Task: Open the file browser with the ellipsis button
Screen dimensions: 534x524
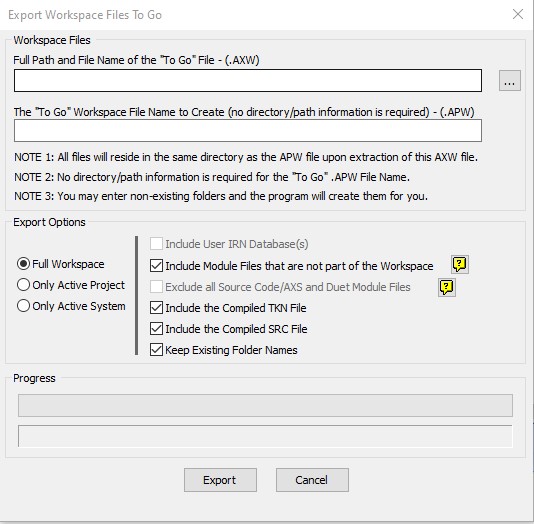Action: click(509, 81)
